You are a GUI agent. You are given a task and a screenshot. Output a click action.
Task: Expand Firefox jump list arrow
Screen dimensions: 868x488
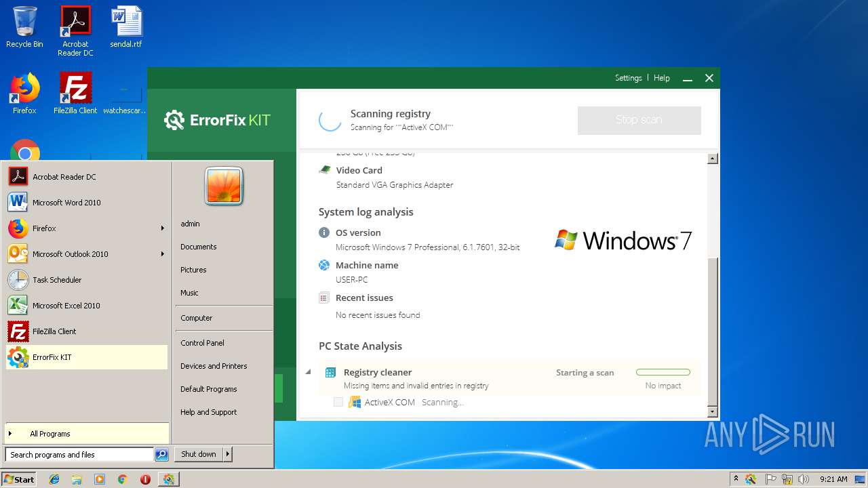[163, 228]
